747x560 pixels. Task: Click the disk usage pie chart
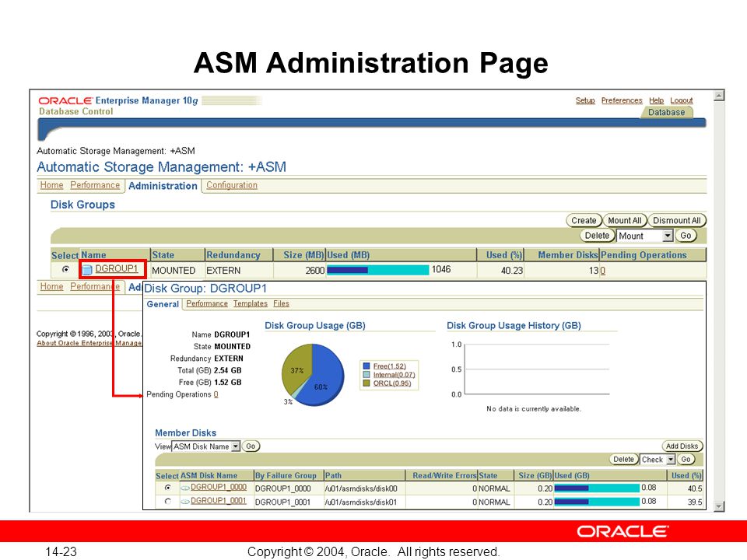click(x=313, y=375)
